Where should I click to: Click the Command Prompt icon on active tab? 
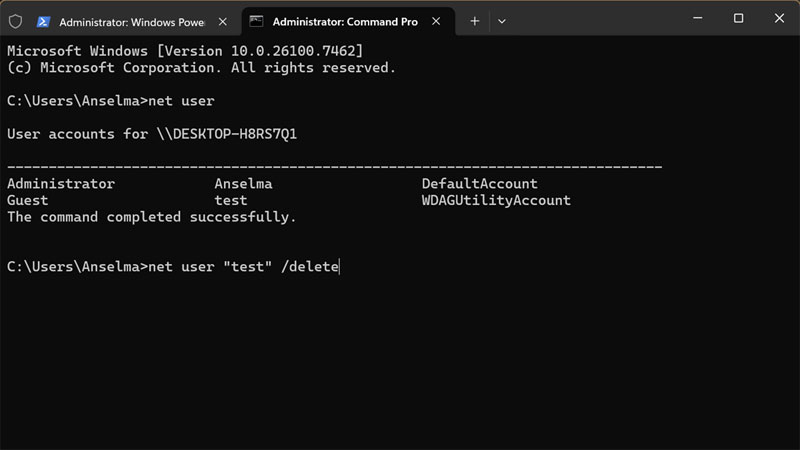[x=257, y=20]
